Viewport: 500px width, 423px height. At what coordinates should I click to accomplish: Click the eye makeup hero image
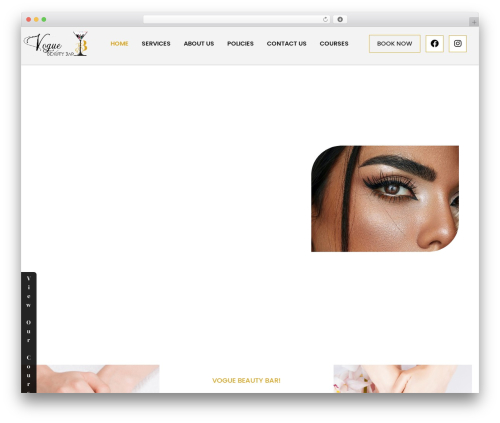coord(385,199)
